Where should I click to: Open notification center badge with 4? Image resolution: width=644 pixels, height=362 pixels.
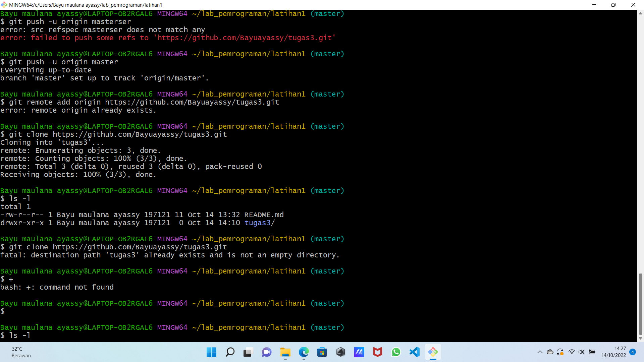pyautogui.click(x=633, y=352)
